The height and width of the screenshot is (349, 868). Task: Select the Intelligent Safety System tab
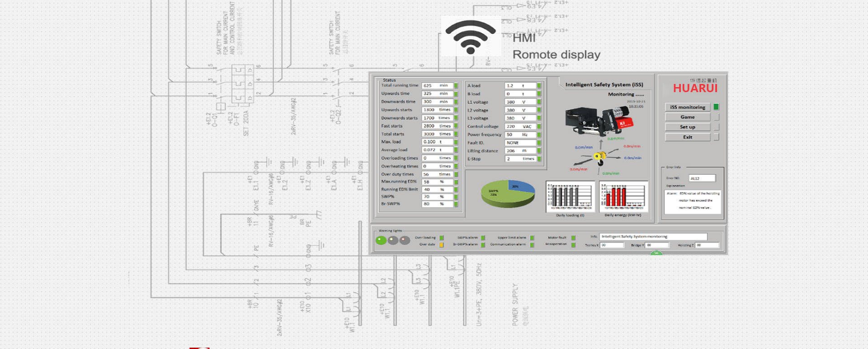(604, 84)
